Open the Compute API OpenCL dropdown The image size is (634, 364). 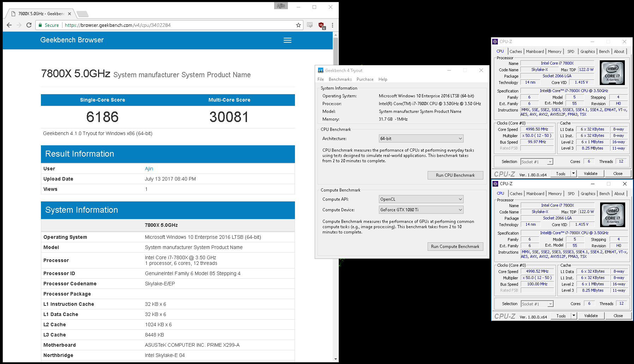(x=421, y=199)
